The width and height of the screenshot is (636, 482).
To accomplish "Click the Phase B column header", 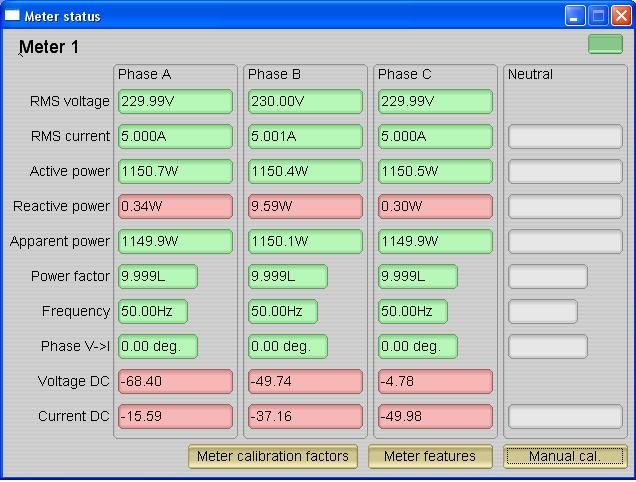I will pyautogui.click(x=274, y=74).
